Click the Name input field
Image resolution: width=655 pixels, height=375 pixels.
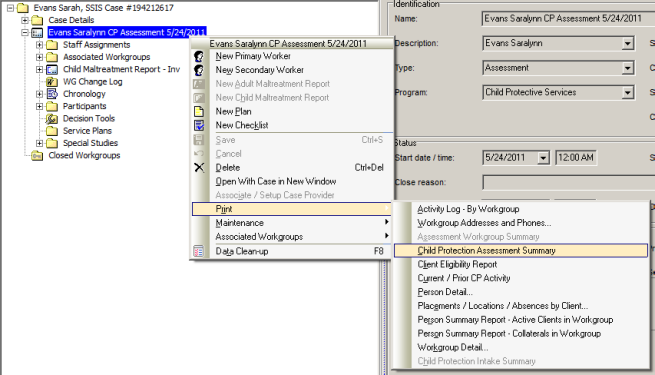pos(569,19)
